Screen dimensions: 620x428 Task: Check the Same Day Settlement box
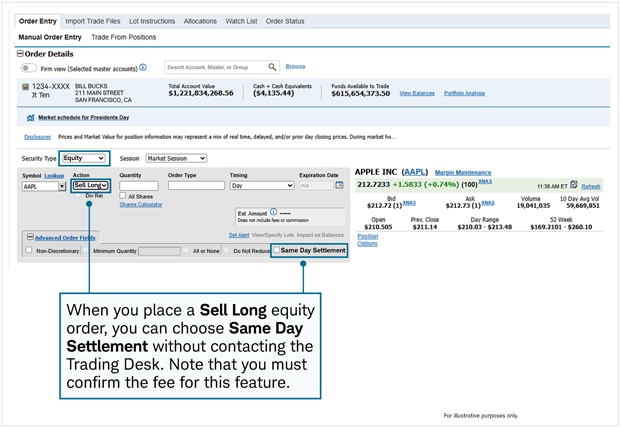(277, 250)
